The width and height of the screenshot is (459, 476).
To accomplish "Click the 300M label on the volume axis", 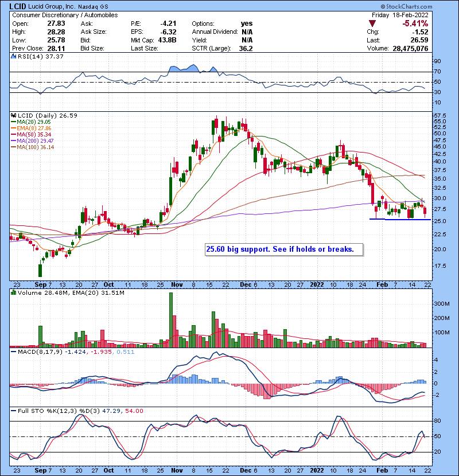I will tap(442, 303).
